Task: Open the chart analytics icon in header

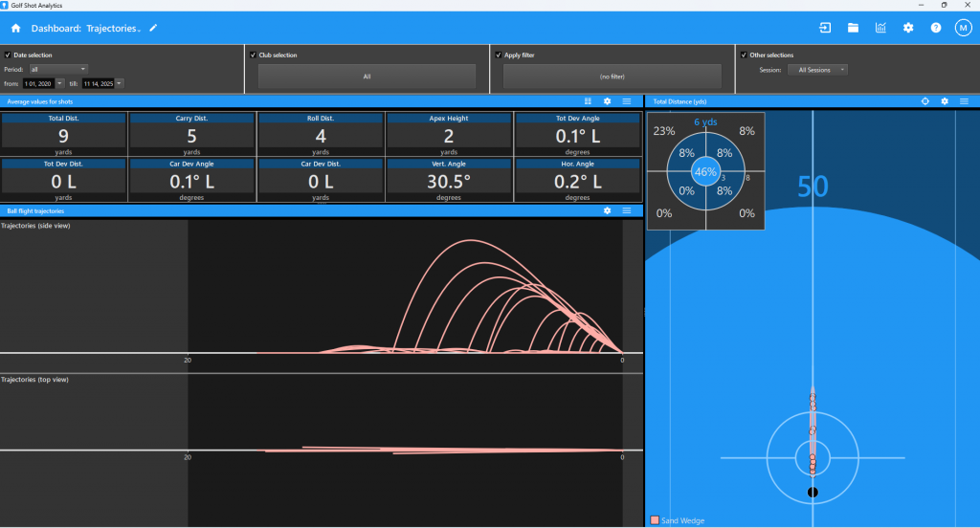Action: pyautogui.click(x=880, y=28)
